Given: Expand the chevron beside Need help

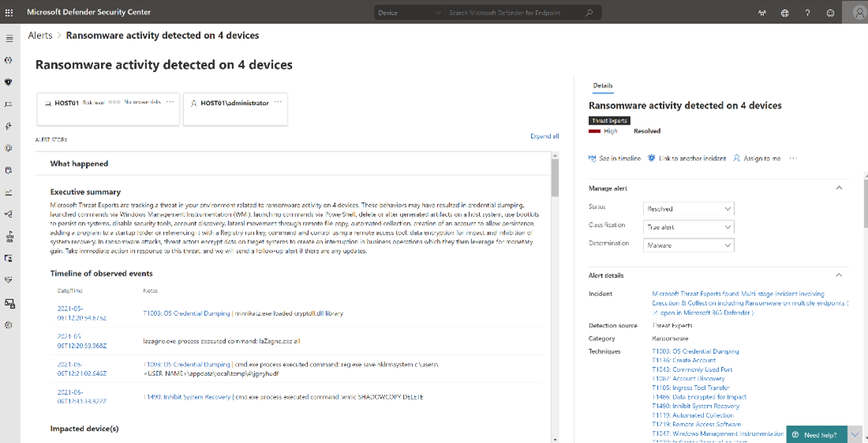Looking at the screenshot, I should coord(856,434).
